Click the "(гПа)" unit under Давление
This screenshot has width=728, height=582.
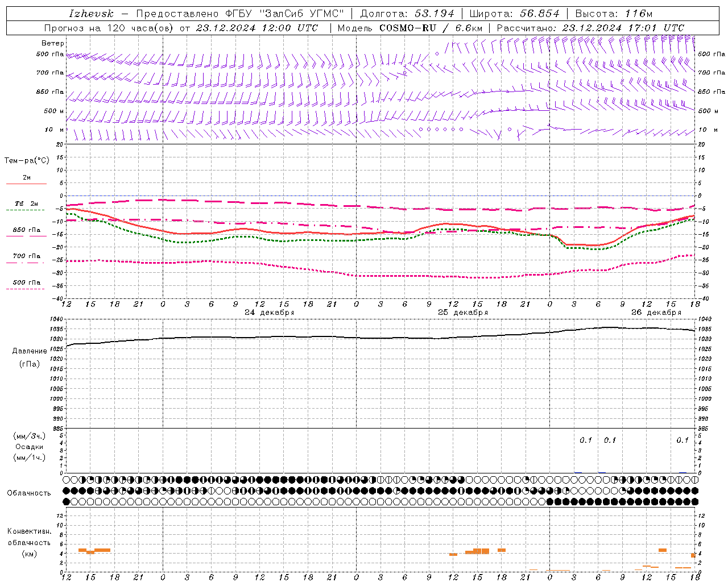30,364
